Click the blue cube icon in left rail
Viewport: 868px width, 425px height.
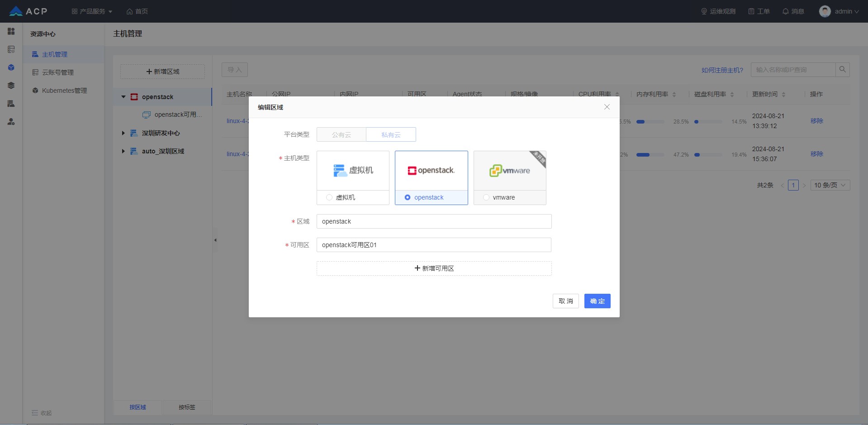[11, 67]
